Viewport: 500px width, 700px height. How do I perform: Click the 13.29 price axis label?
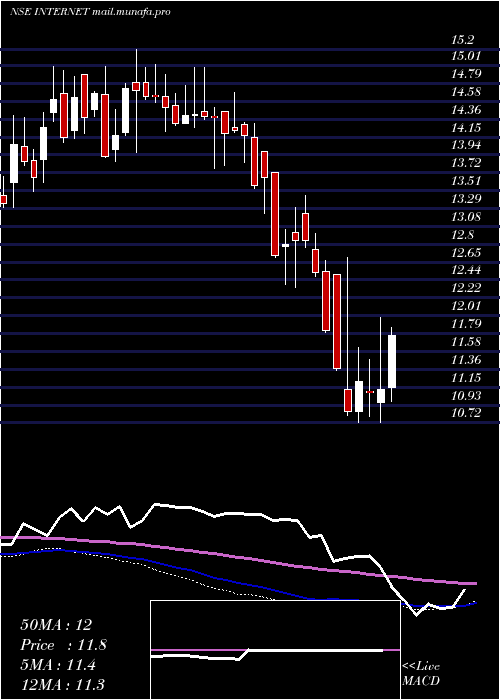pyautogui.click(x=466, y=199)
